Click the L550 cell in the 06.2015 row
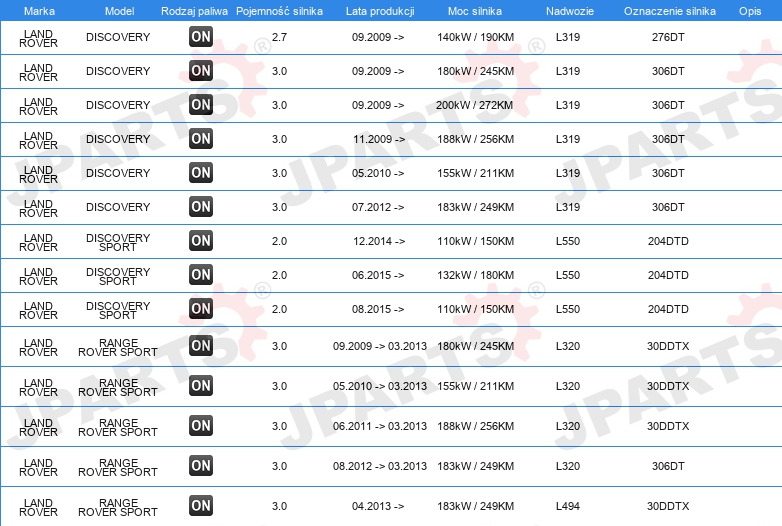 coord(568,275)
